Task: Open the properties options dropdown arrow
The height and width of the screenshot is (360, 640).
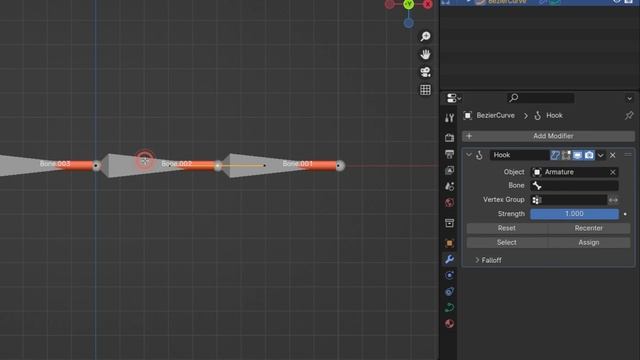Action: click(629, 98)
